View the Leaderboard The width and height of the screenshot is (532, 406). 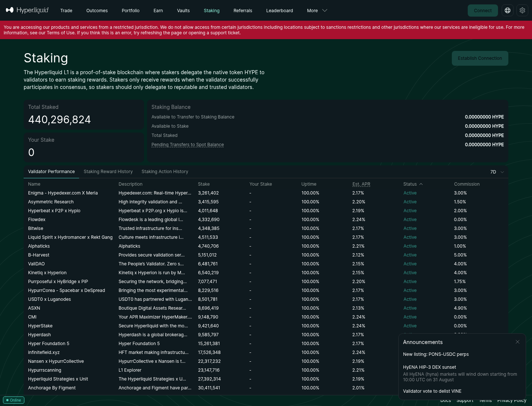(x=280, y=11)
